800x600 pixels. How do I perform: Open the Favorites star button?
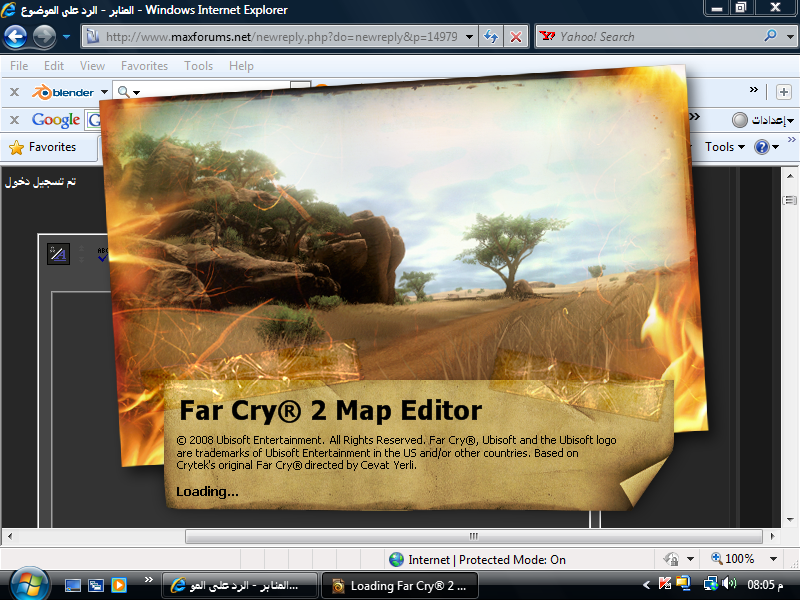click(x=43, y=147)
